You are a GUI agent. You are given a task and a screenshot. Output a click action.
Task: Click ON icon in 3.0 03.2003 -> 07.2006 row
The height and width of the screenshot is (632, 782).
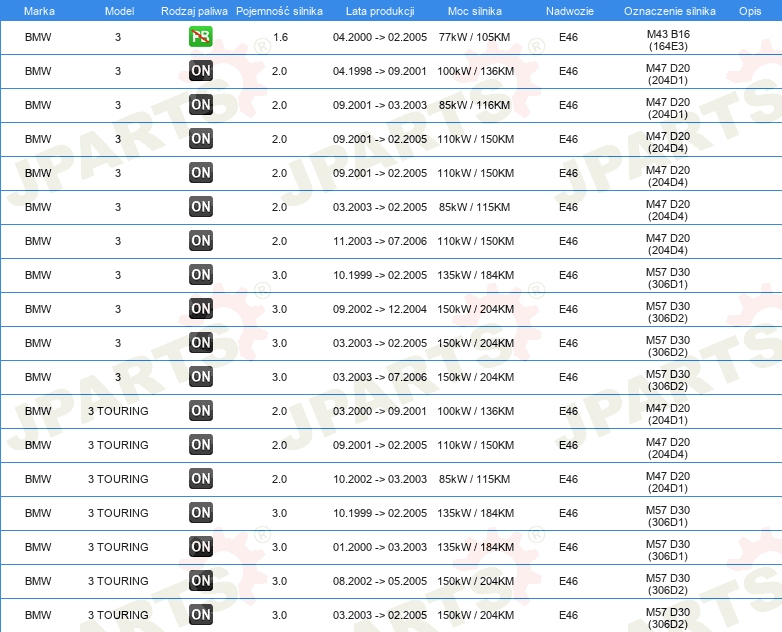pos(201,377)
